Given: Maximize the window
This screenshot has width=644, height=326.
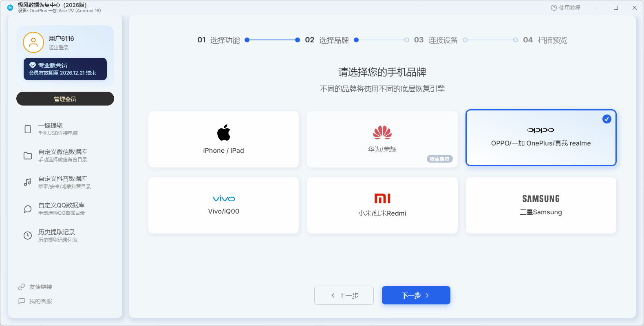Looking at the screenshot, I should [x=616, y=8].
